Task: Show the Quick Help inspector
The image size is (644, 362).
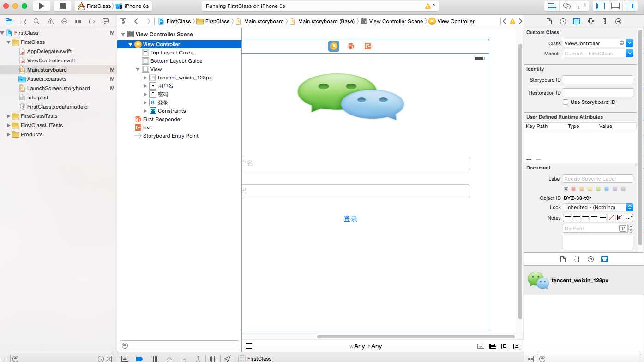Action: (x=563, y=21)
